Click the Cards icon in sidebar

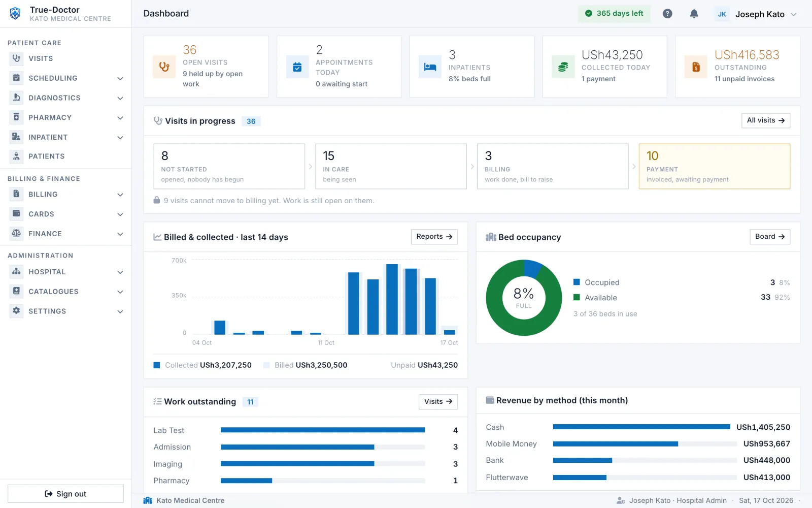click(16, 214)
